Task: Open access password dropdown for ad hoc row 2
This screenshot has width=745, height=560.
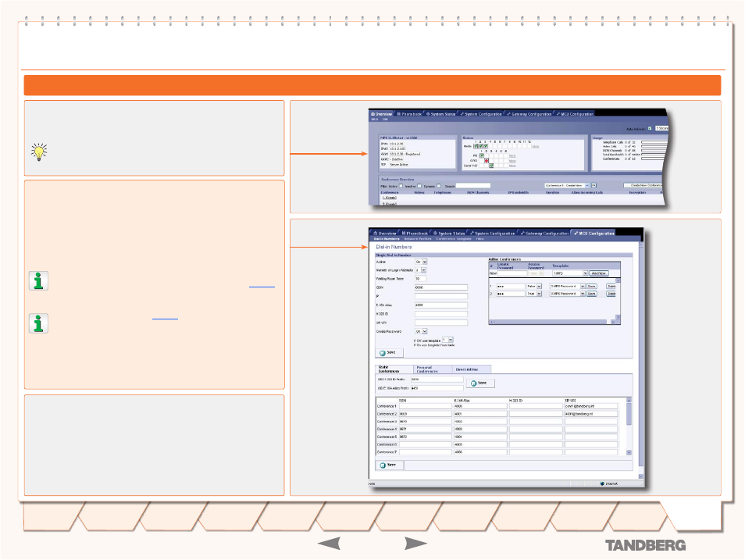Action: pos(534,294)
